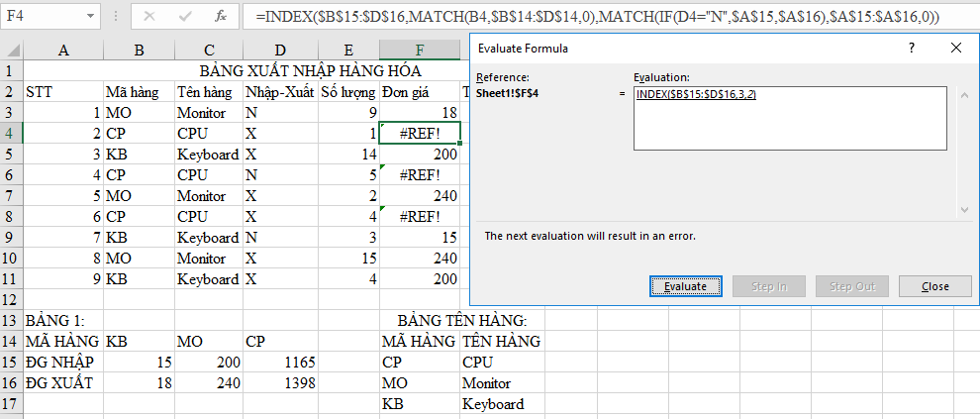Select the Mã hàng header cell
Image resolution: width=980 pixels, height=419 pixels.
140,92
